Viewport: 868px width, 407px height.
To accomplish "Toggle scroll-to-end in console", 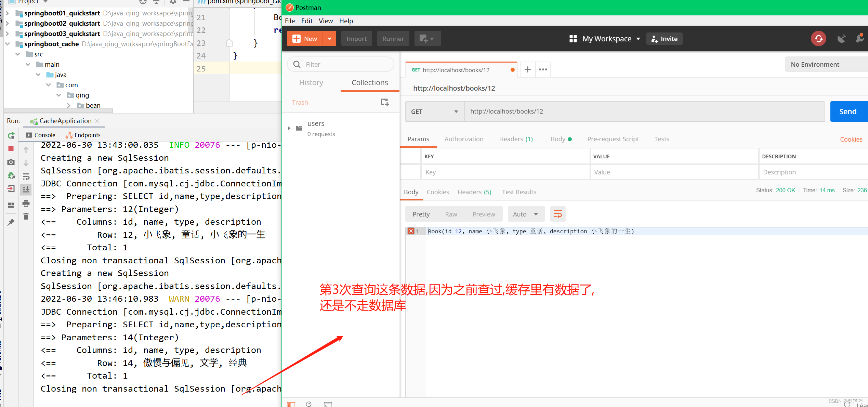I will click(x=26, y=189).
